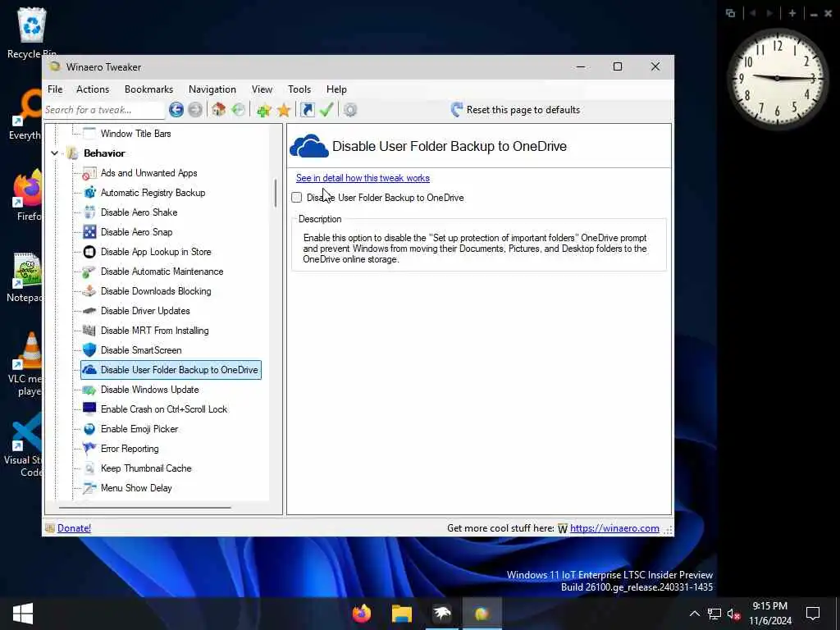840x630 pixels.
Task: Click the Search for a tweak field
Action: [x=104, y=110]
